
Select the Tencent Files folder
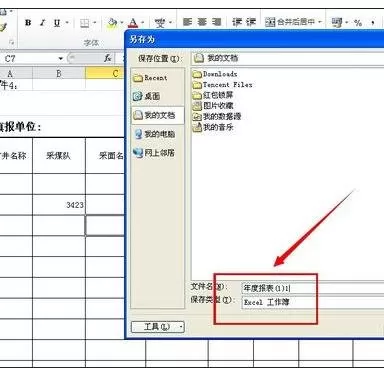click(222, 85)
